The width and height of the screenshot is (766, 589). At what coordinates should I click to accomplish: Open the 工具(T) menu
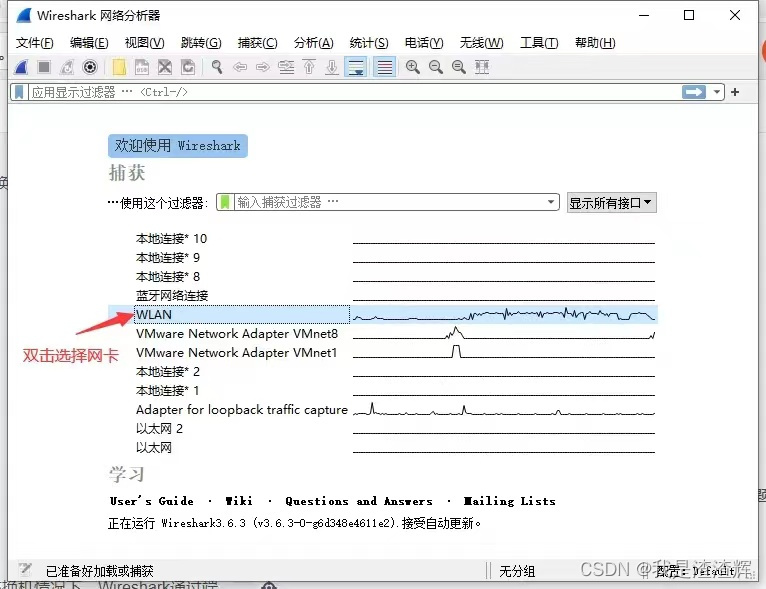pos(539,43)
